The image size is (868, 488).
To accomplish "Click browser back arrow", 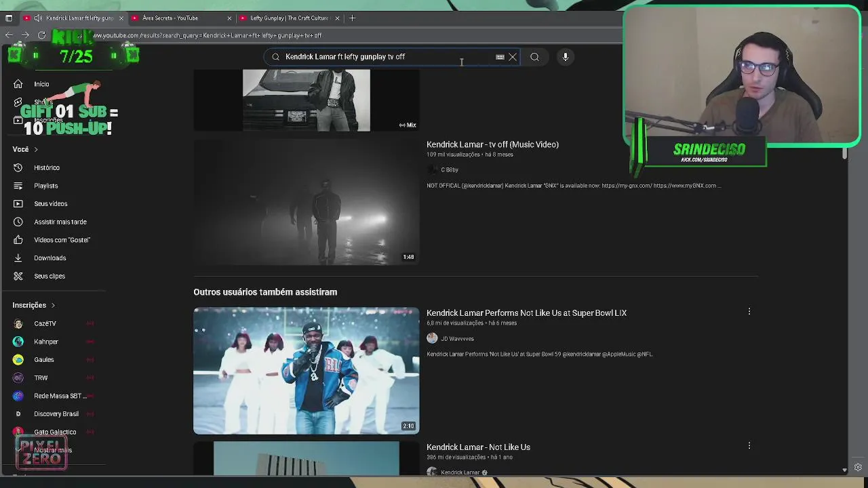I will click(x=9, y=35).
